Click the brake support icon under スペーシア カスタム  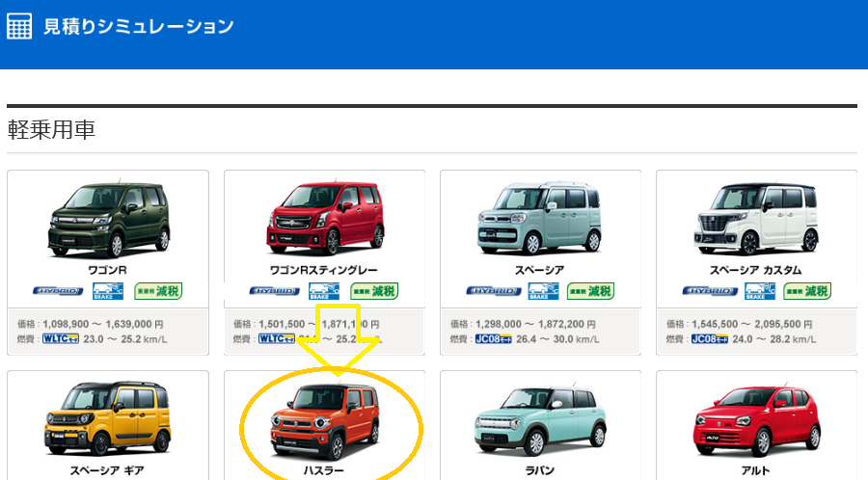(x=760, y=291)
